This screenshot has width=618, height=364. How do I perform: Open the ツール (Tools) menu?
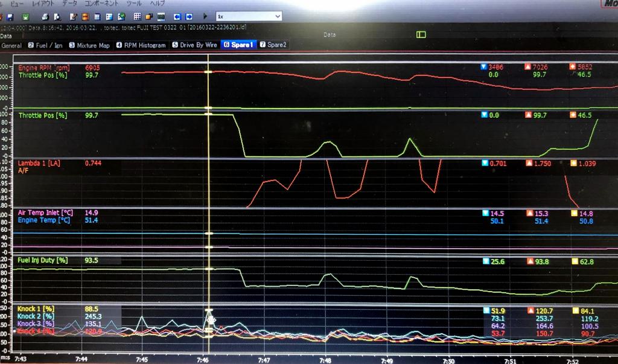coord(133,3)
